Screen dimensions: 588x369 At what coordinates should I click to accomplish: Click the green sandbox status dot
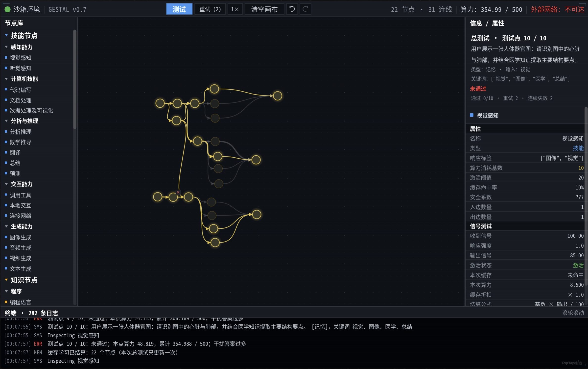click(x=7, y=9)
